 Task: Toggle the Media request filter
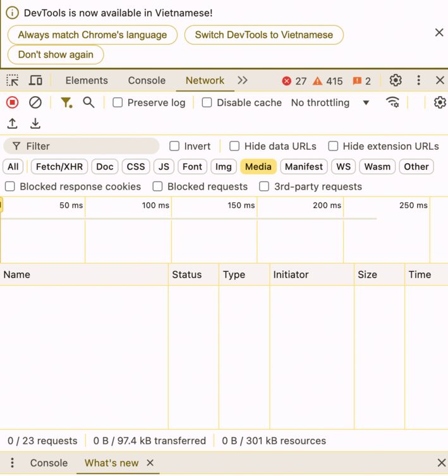tap(258, 167)
